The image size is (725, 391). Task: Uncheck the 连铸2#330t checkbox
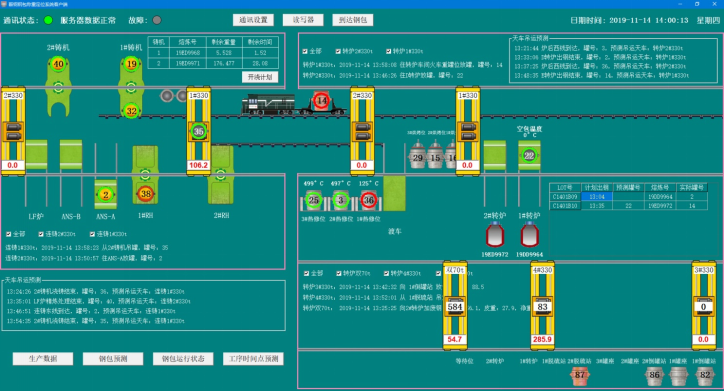41,234
